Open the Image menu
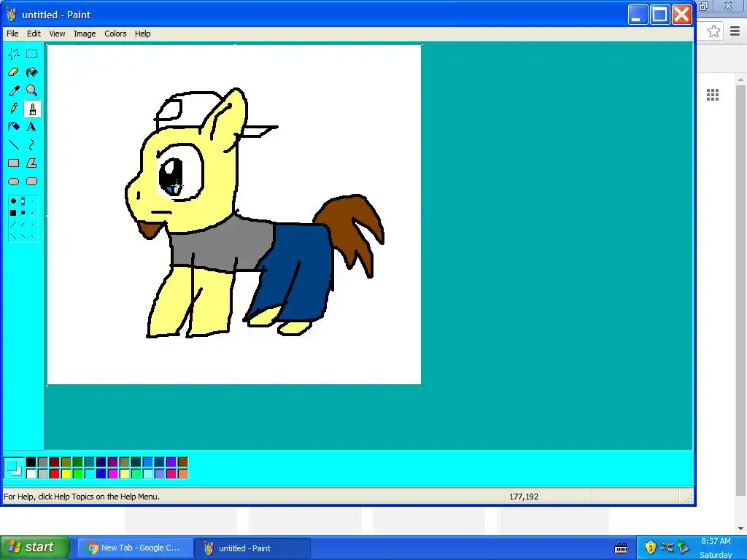 coord(85,34)
